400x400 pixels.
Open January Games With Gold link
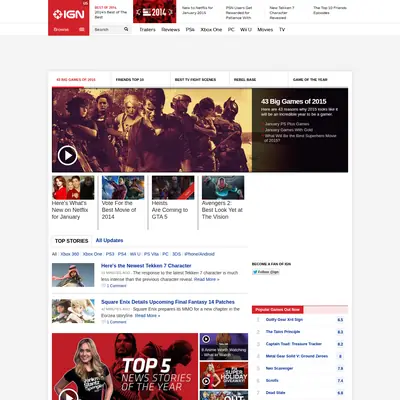(x=289, y=130)
